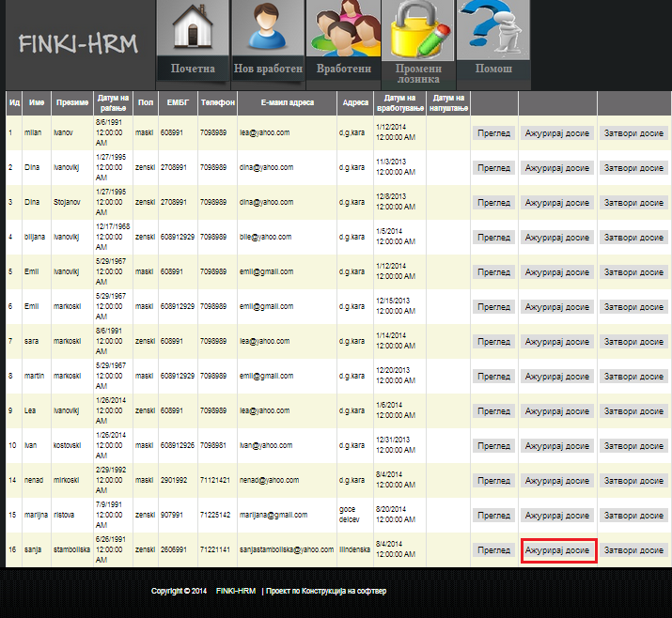Viewport: 672px width, 618px height.
Task: Click the person icon for Нов вработен
Action: point(268,28)
